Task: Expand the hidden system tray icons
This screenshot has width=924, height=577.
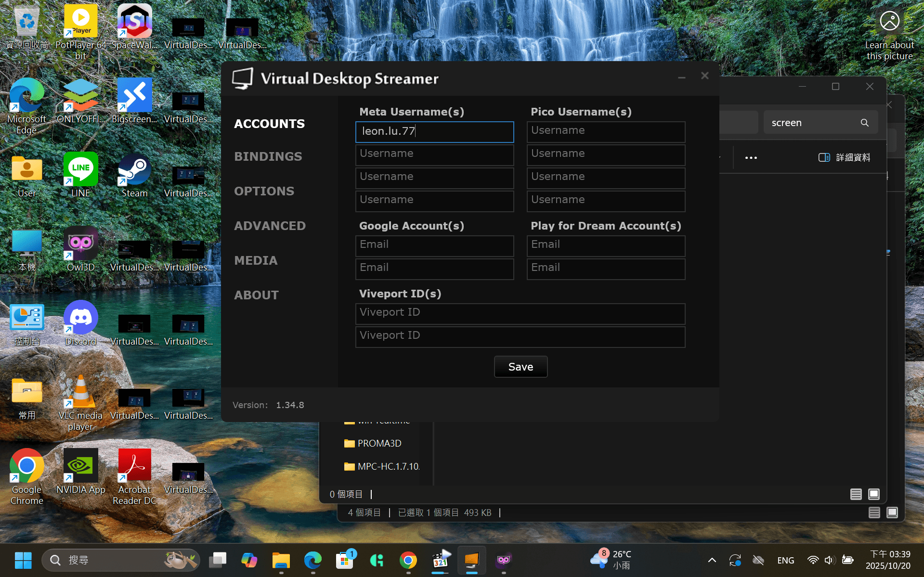Action: coord(712,560)
